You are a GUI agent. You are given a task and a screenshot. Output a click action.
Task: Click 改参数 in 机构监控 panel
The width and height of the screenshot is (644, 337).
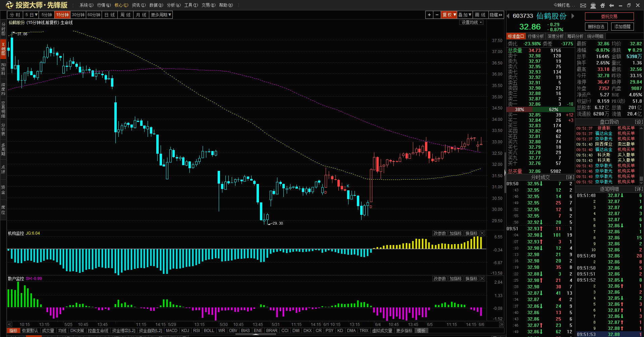[x=440, y=233]
